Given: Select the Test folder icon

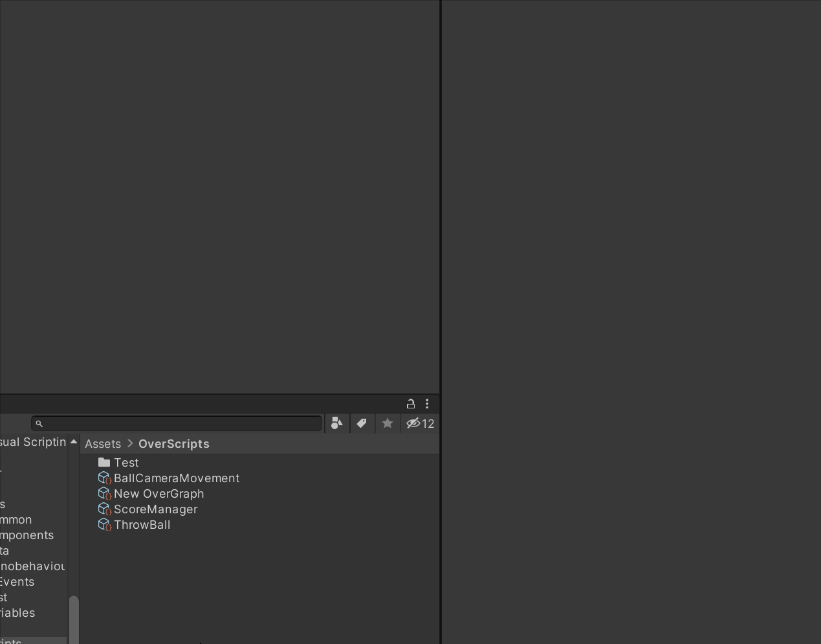Looking at the screenshot, I should (104, 463).
